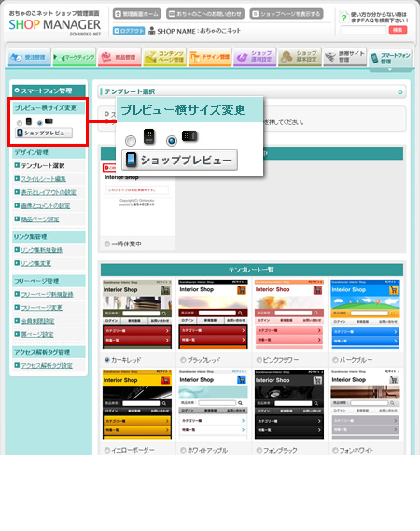This screenshot has height=531, width=420.
Task: Open the リンク集変更 link
Action: tap(35, 263)
